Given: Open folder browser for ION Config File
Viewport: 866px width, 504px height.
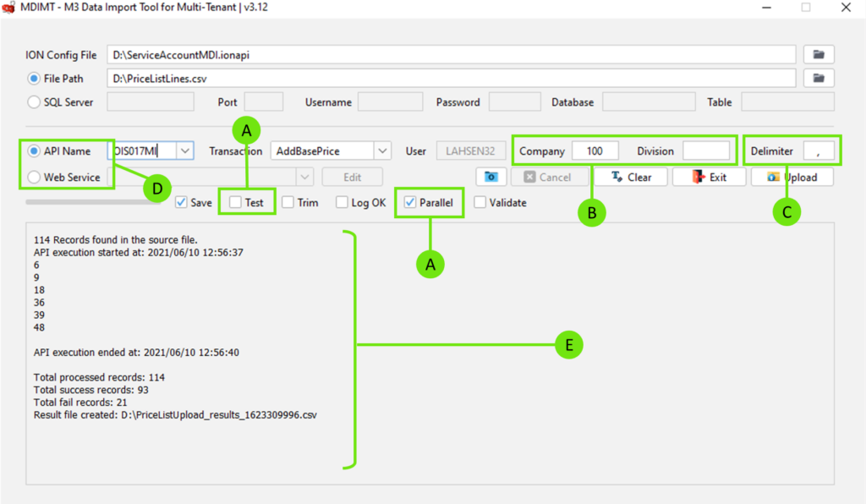Looking at the screenshot, I should click(x=817, y=53).
